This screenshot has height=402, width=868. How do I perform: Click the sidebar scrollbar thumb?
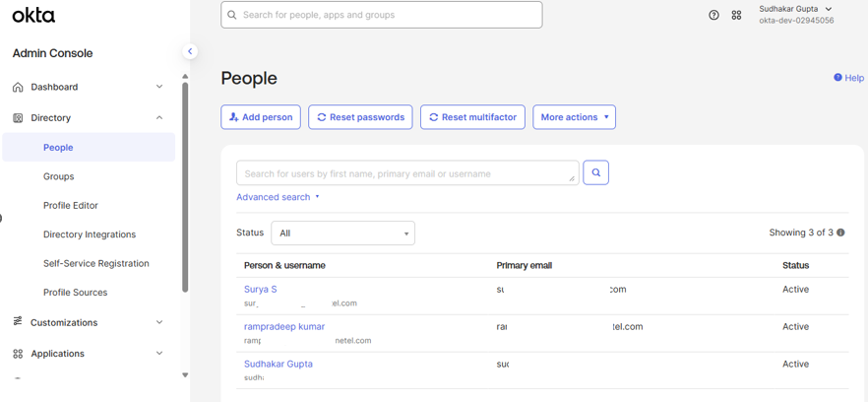(185, 187)
